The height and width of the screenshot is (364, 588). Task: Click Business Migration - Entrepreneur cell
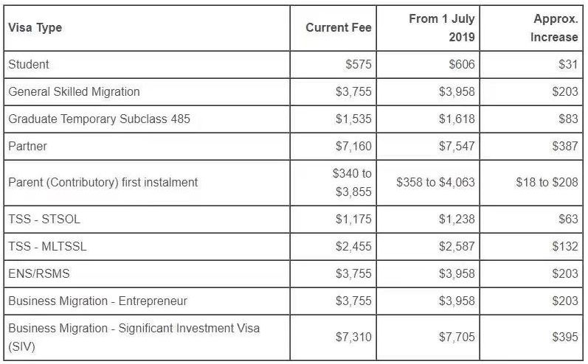[x=97, y=301]
